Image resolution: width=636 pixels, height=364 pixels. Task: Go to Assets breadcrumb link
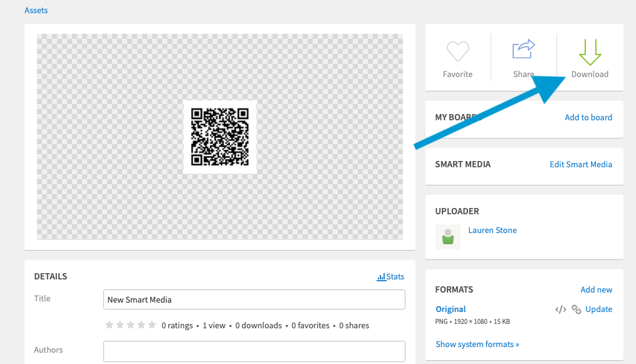(36, 11)
